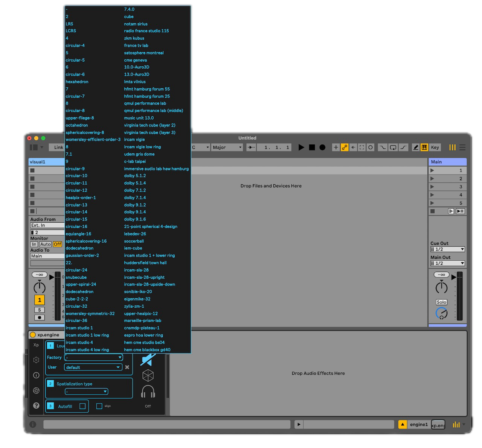Image resolution: width=482 pixels, height=448 pixels.
Task: Enable the Draw Mode pencil
Action: point(416,147)
